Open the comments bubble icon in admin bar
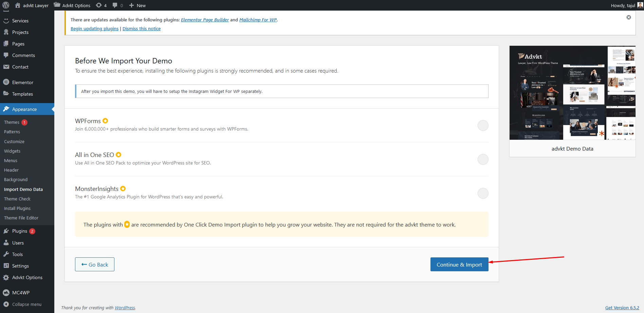Screen dimensions: 644x313 [x=115, y=5]
